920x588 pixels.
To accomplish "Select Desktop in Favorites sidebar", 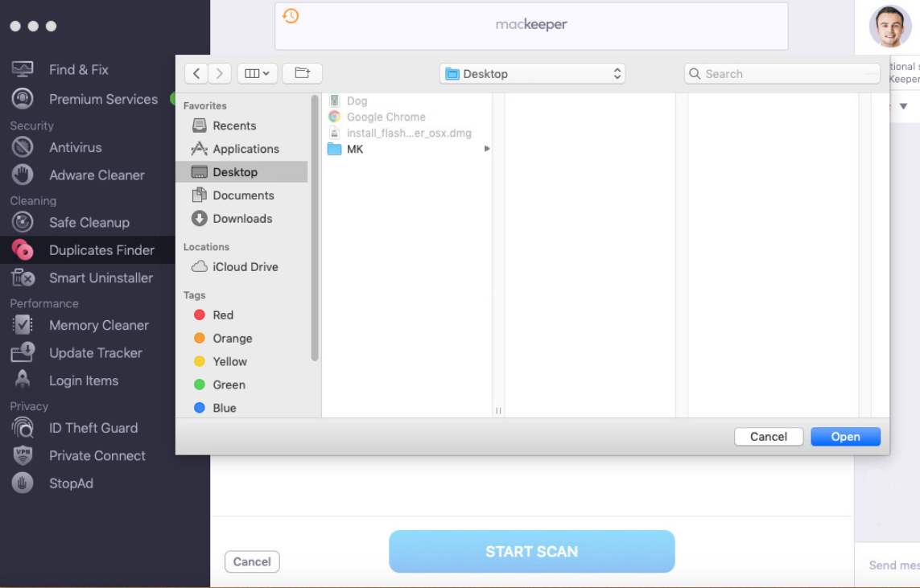I will (x=241, y=172).
